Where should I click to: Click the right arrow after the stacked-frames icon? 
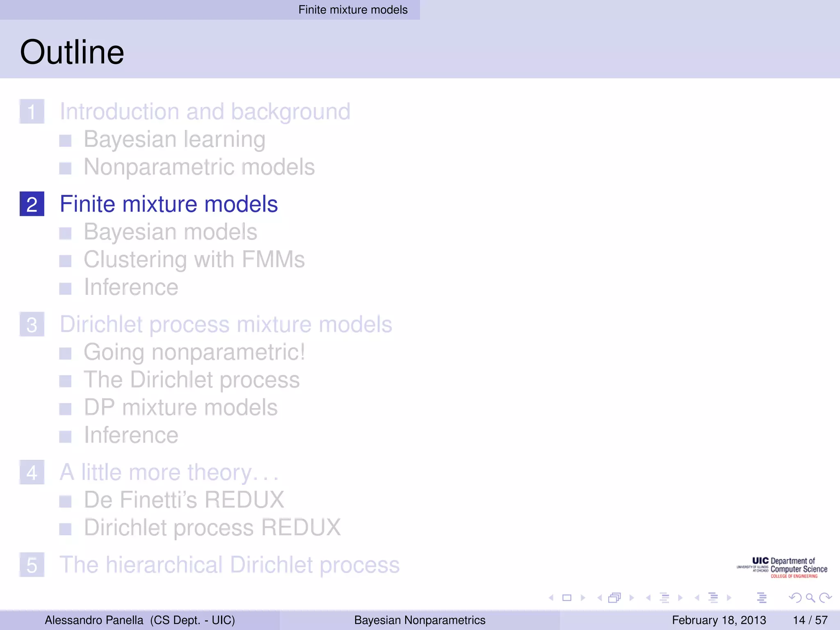tap(632, 598)
